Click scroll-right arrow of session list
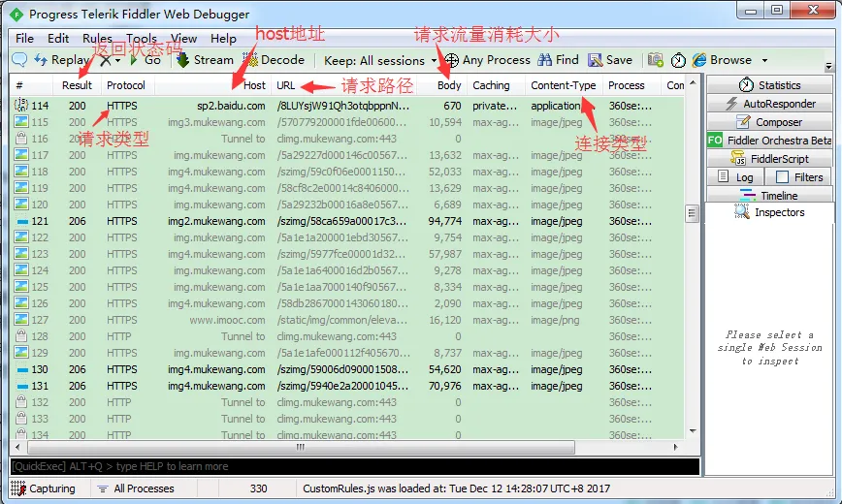Viewport: 842px width, 504px height. pyautogui.click(x=675, y=447)
